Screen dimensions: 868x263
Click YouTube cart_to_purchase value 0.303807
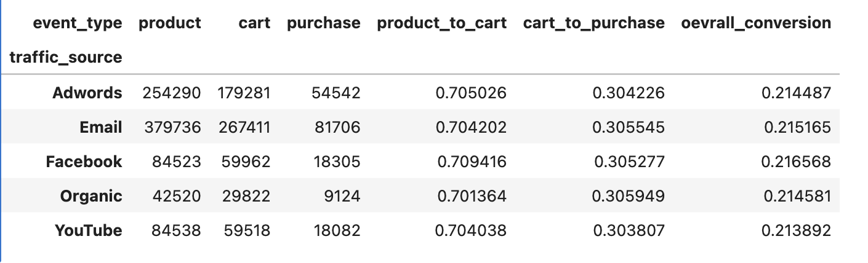(628, 230)
